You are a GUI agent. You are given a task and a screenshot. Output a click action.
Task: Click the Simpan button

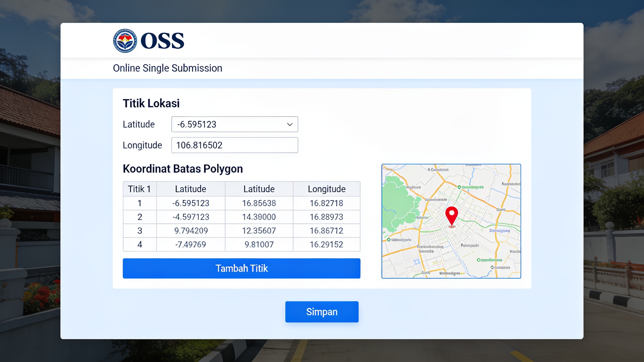click(x=322, y=312)
